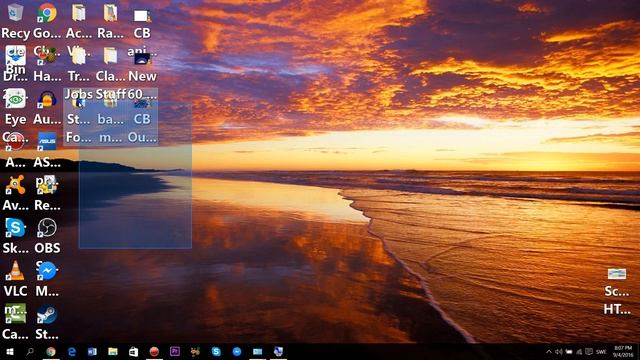Image resolution: width=640 pixels, height=360 pixels.
Task: Select the Recycle Bin desktop icon
Action: tap(16, 13)
